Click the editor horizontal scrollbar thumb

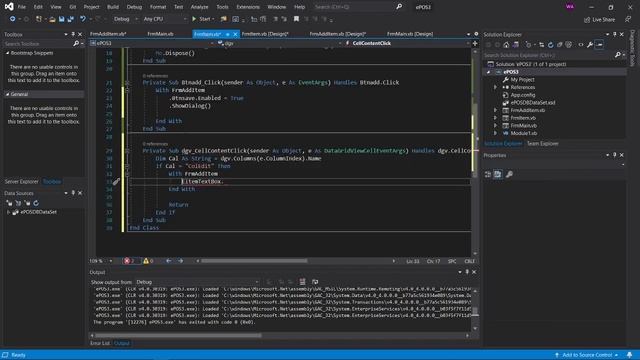point(254,261)
